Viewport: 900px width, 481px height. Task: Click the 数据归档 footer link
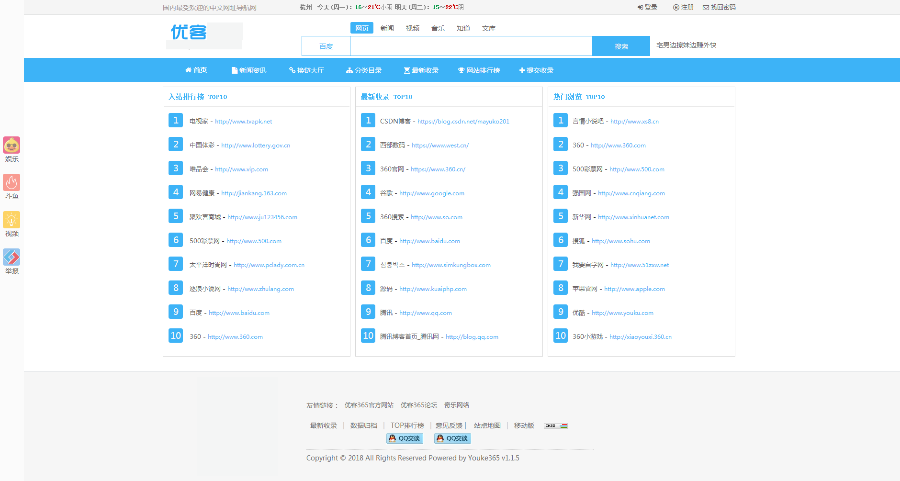coord(364,426)
